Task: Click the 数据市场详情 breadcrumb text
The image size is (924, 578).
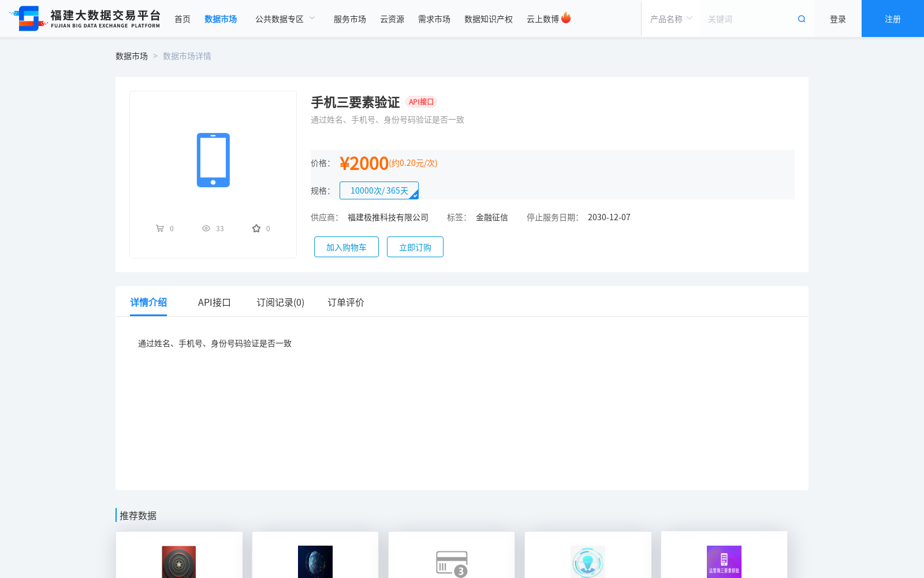Action: (187, 56)
